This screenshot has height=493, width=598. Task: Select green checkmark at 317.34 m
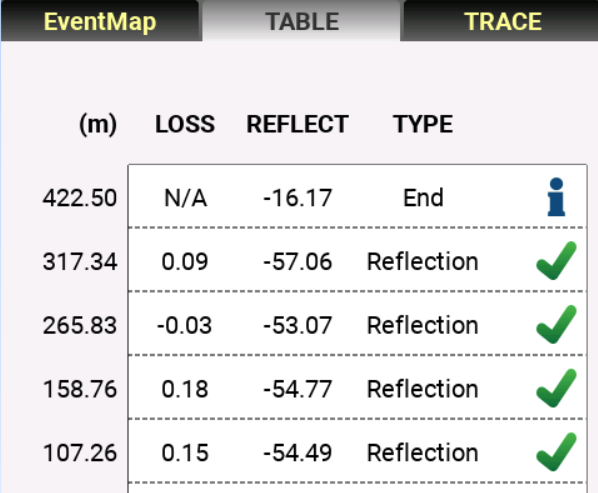556,261
